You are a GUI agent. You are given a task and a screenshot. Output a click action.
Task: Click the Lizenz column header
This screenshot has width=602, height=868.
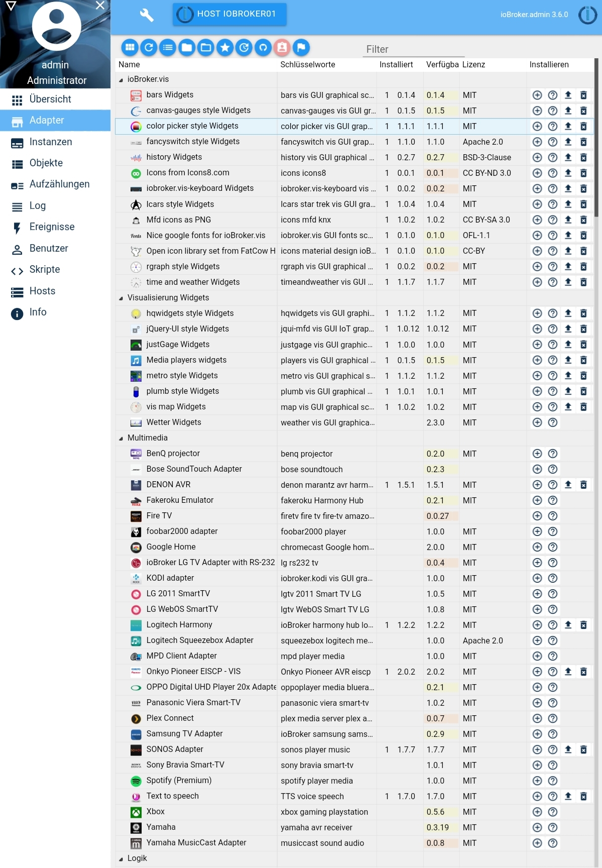coord(473,65)
